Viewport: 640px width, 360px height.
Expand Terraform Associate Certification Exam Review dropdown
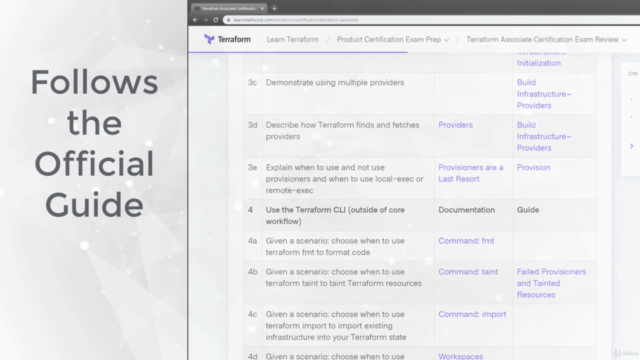pyautogui.click(x=546, y=40)
